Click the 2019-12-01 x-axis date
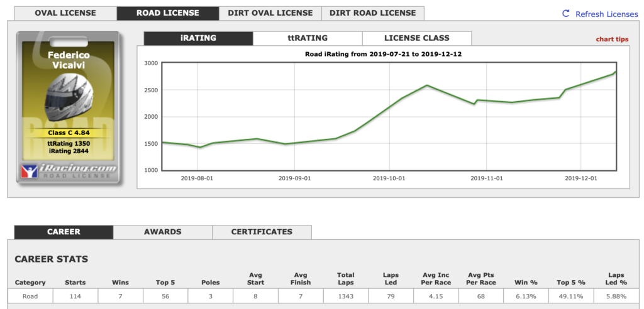The height and width of the screenshot is (309, 644). [581, 178]
